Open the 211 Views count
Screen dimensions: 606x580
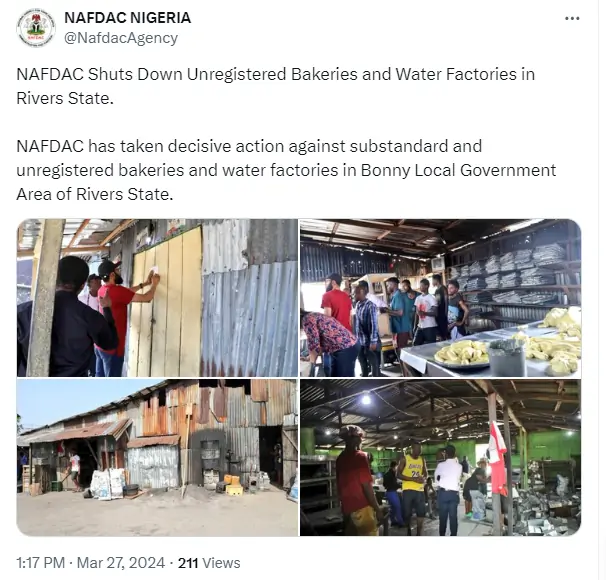pyautogui.click(x=209, y=563)
